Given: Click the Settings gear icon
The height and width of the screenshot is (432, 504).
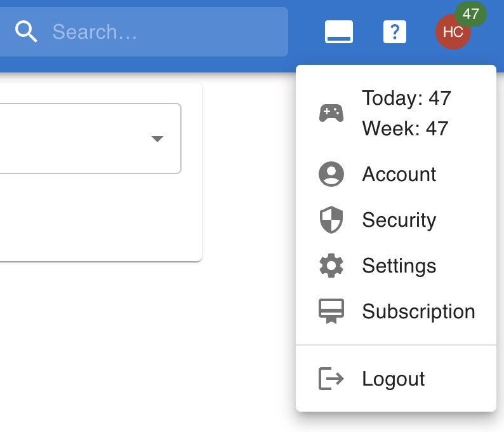Looking at the screenshot, I should tap(331, 266).
